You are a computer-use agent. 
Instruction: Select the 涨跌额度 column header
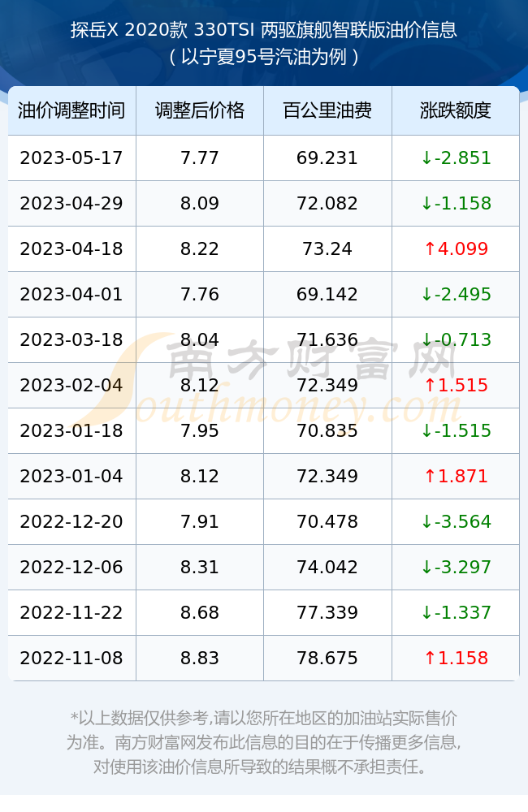(456, 110)
